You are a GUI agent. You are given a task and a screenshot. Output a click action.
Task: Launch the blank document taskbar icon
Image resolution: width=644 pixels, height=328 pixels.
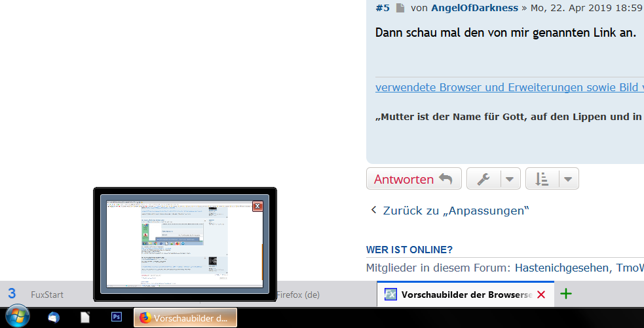(85, 318)
